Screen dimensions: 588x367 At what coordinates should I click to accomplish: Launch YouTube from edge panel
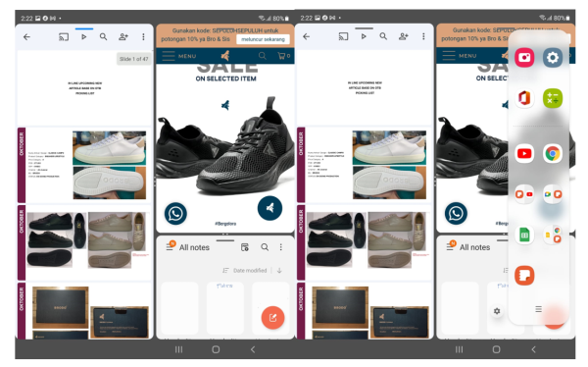524,154
